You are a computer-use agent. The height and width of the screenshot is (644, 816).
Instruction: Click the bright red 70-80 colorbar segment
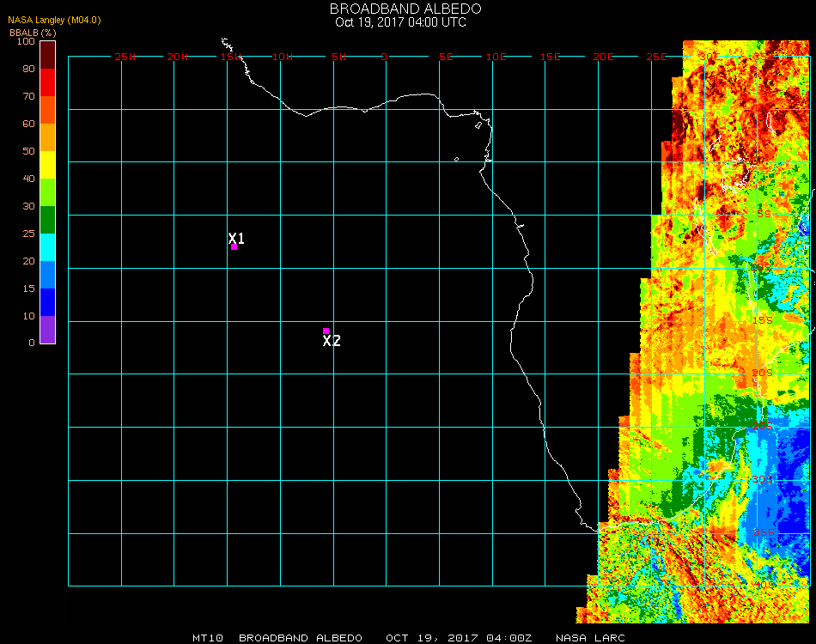tap(47, 82)
